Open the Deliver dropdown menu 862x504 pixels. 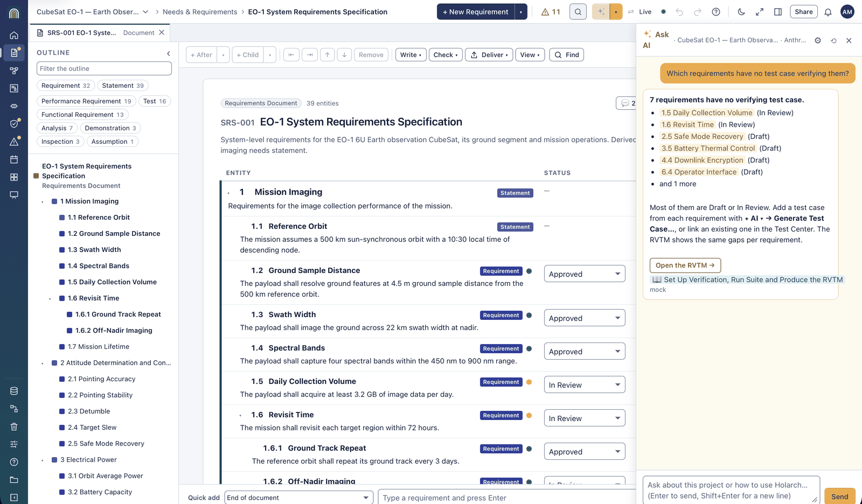[489, 55]
